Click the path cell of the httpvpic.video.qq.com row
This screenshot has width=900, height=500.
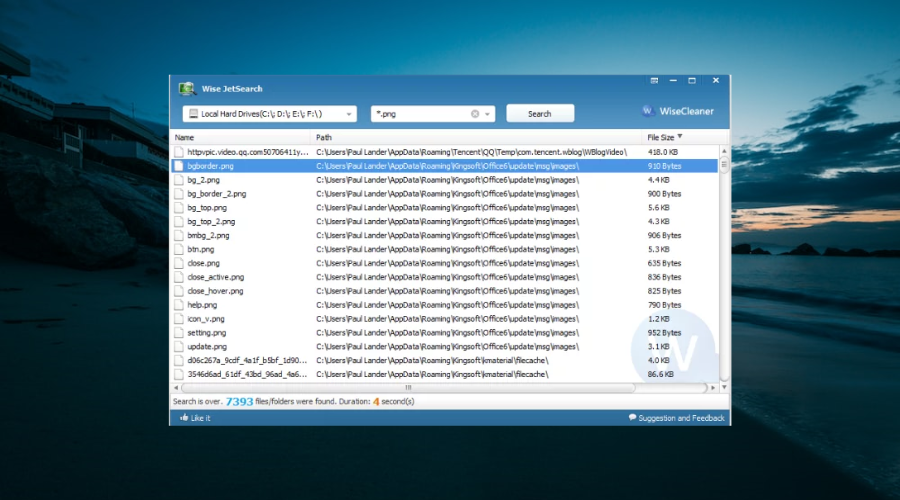pos(471,152)
